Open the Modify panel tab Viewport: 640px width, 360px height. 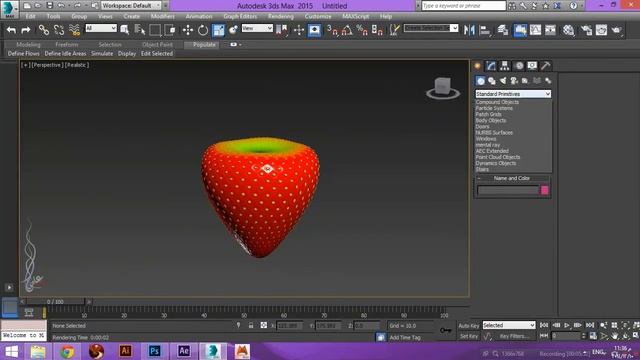coord(491,66)
